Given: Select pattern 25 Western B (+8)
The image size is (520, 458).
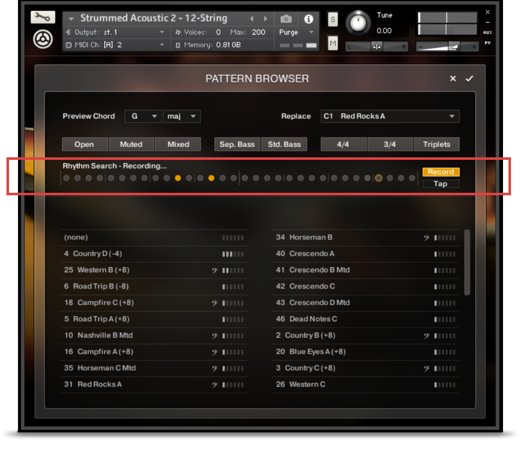Looking at the screenshot, I should coord(154,270).
